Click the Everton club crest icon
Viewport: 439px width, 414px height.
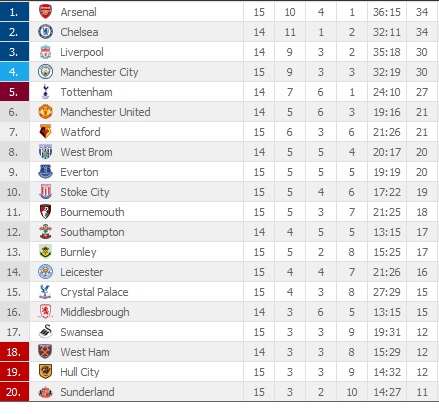click(x=45, y=172)
